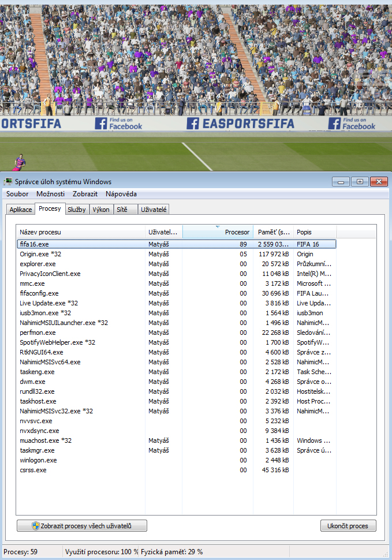This screenshot has width=392, height=560.
Task: Sort by Název procesu column header
Action: click(x=81, y=232)
